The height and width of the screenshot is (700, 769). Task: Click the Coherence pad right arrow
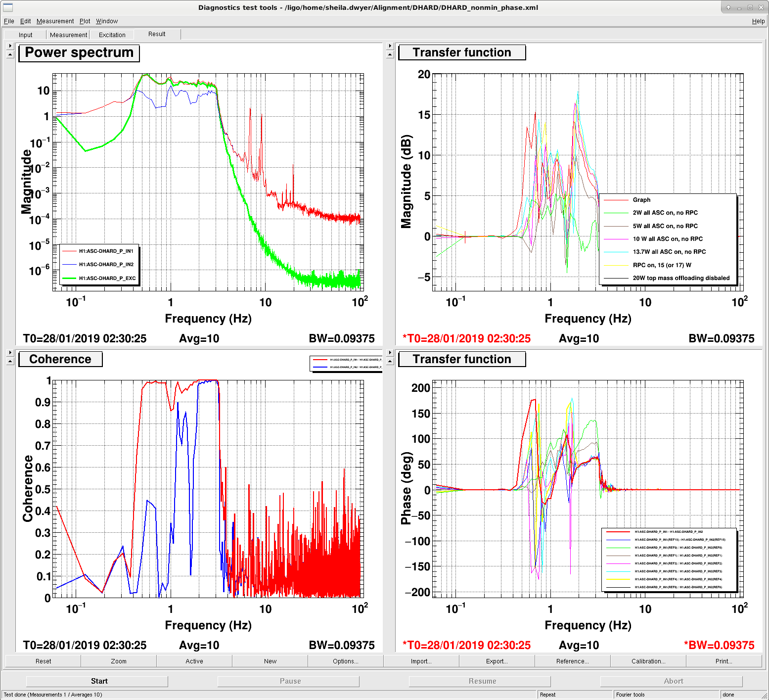pos(10,353)
